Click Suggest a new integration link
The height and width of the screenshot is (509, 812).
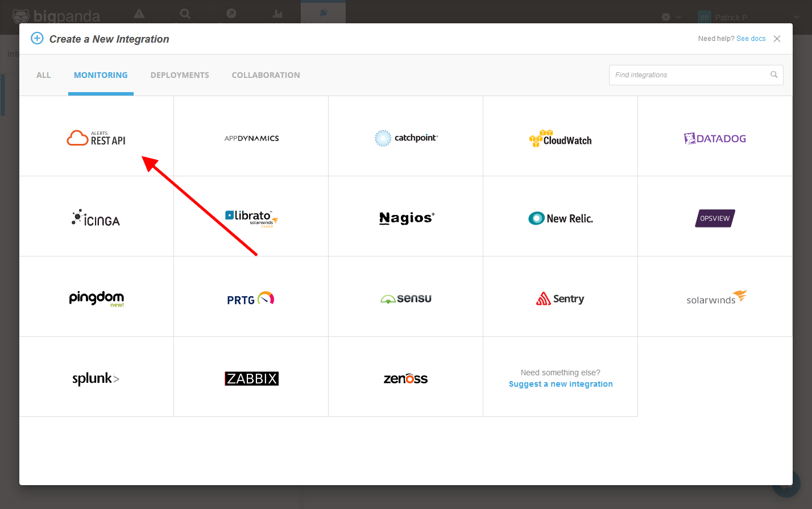(561, 384)
